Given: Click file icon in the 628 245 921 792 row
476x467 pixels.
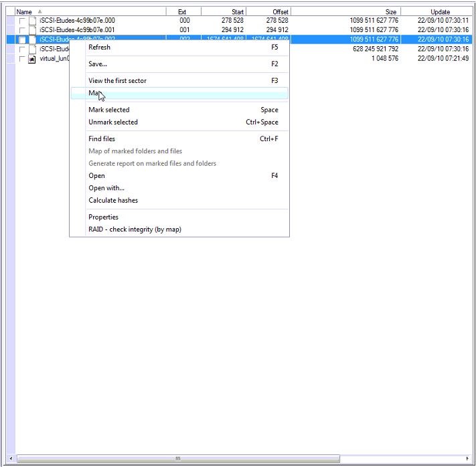Looking at the screenshot, I should (x=32, y=49).
